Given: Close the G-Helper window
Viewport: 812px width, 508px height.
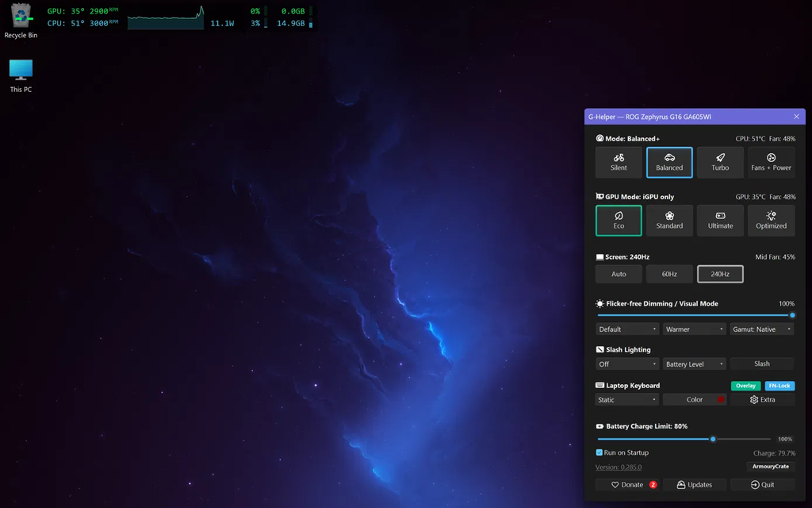Looking at the screenshot, I should (796, 117).
